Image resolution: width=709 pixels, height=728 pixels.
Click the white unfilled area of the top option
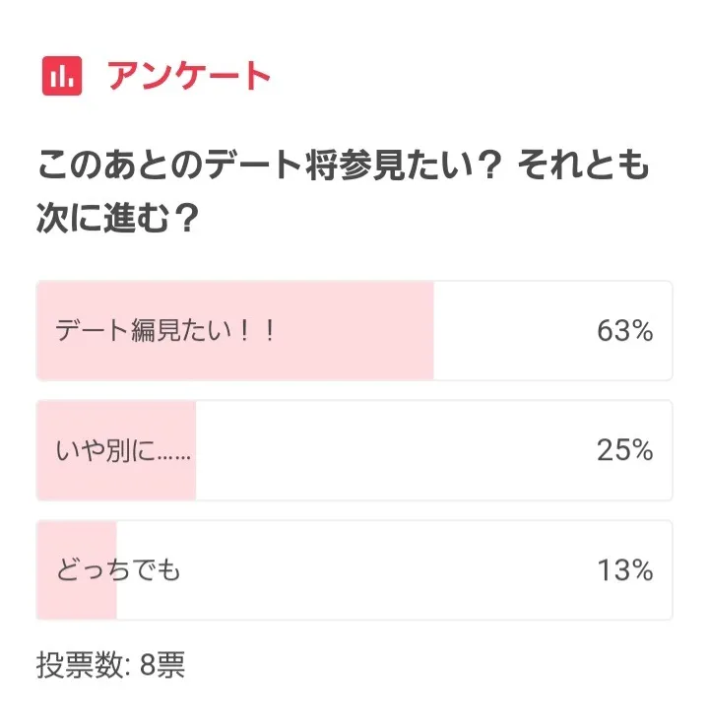tap(512, 331)
